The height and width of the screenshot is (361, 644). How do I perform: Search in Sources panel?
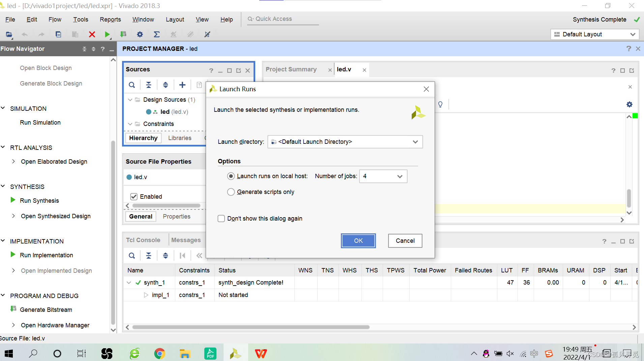132,85
